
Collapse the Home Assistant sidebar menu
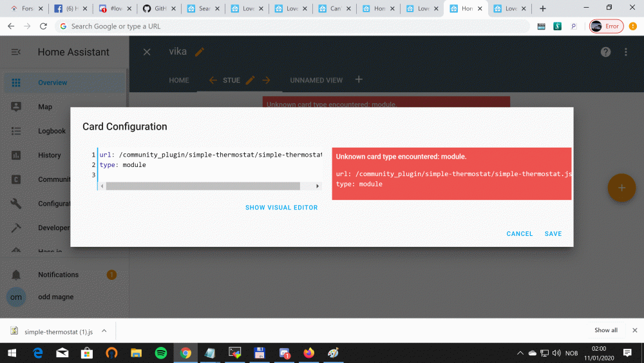[16, 52]
